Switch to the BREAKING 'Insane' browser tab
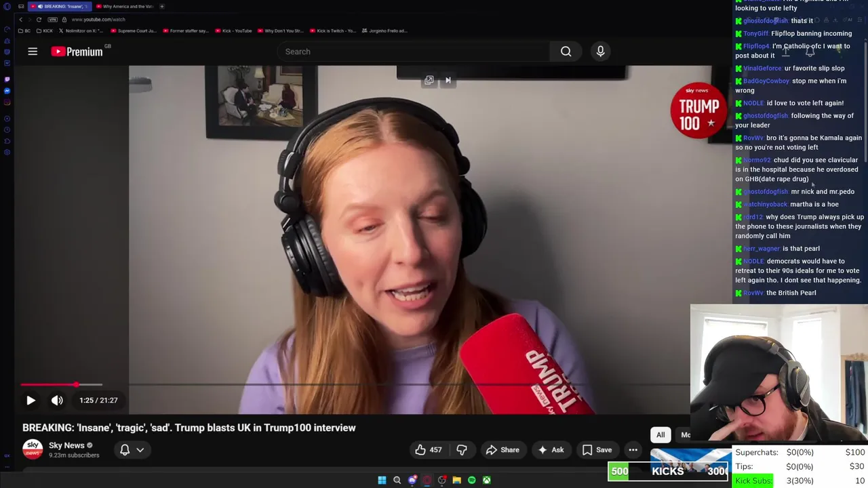Image resolution: width=868 pixels, height=488 pixels. (59, 7)
